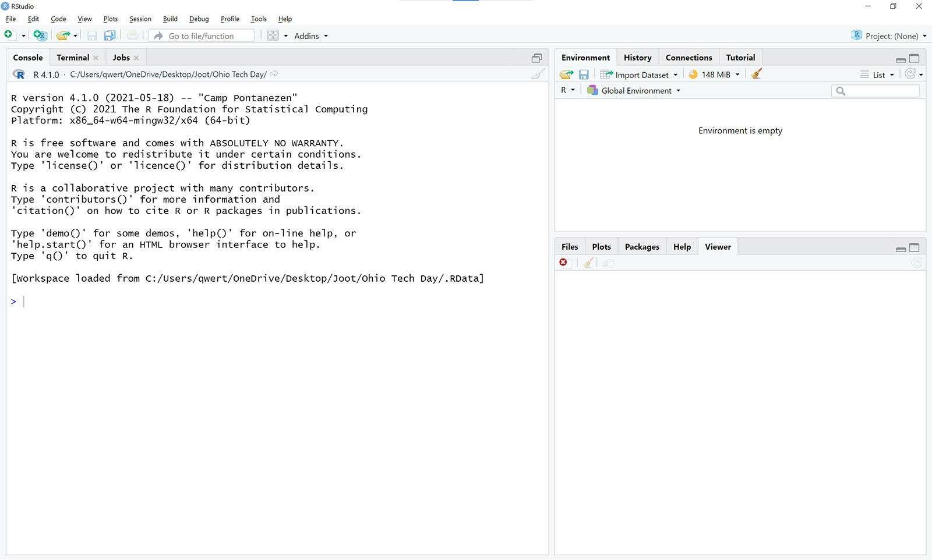This screenshot has height=560, width=932.
Task: Open the Debug menu
Action: [x=199, y=19]
